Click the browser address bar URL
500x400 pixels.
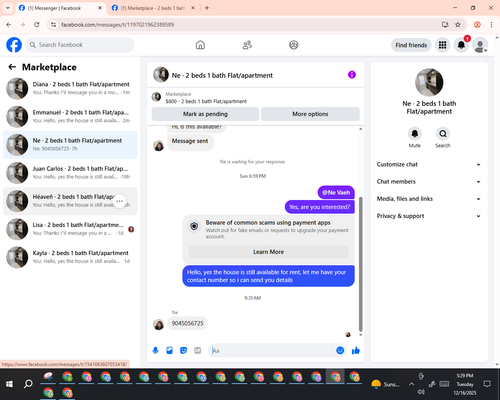pos(117,25)
